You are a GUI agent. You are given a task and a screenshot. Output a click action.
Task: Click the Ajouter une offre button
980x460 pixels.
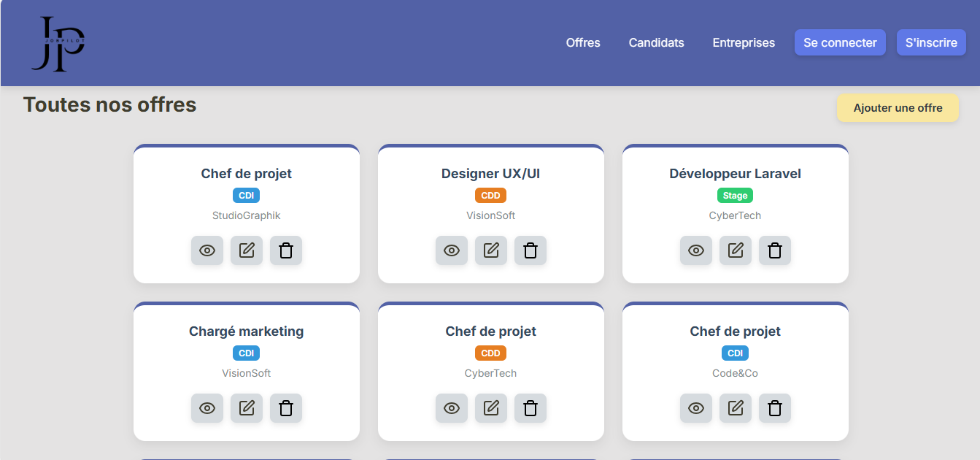click(x=898, y=108)
